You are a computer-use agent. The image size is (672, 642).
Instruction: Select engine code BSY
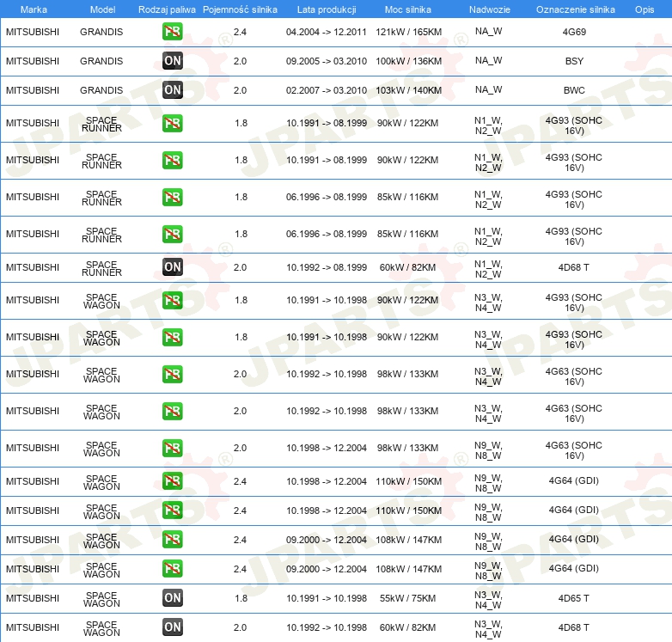[574, 61]
